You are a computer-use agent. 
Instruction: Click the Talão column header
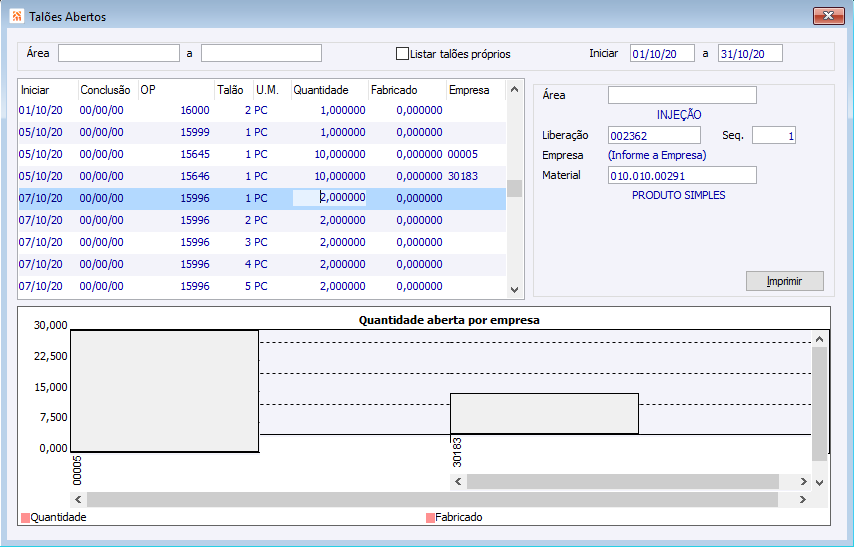coord(234,90)
